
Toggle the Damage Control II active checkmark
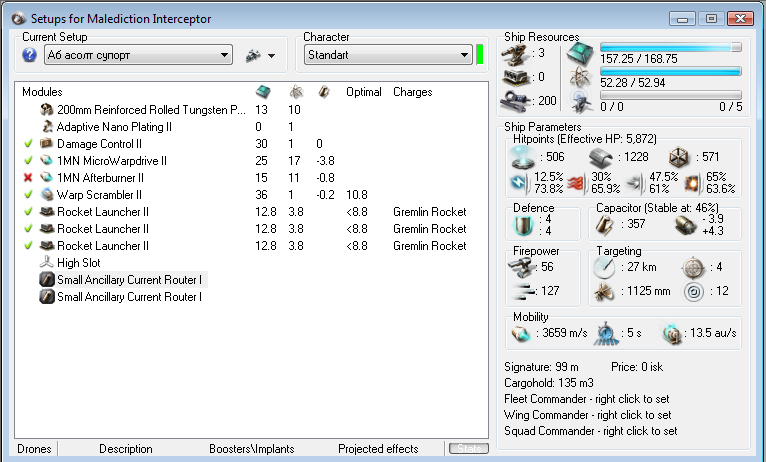point(28,144)
